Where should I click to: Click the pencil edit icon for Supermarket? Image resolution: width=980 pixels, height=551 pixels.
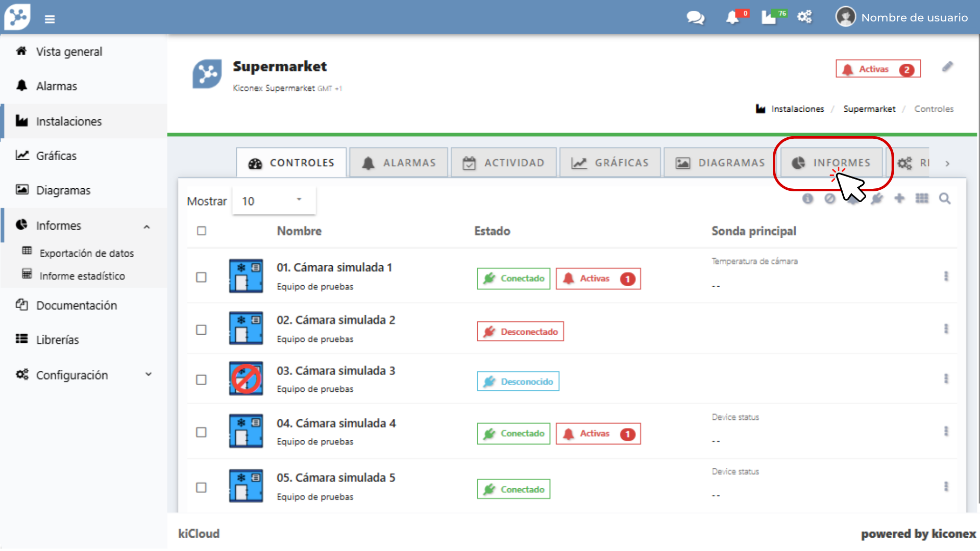point(947,67)
